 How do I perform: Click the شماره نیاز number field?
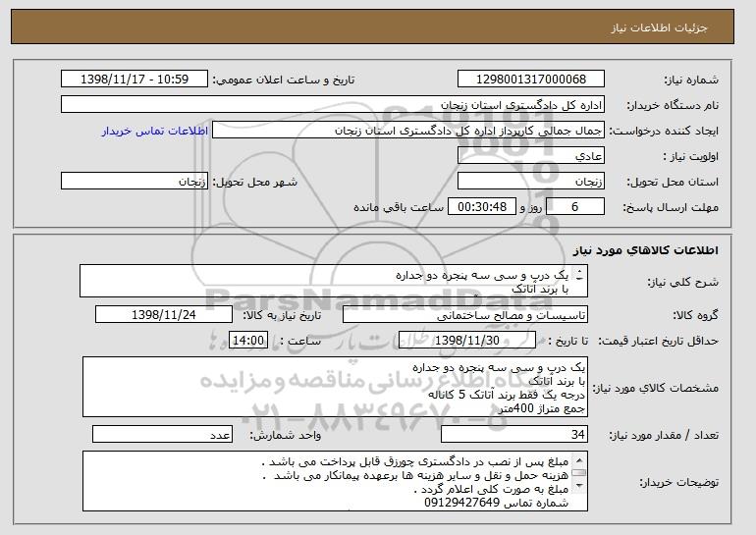click(531, 80)
